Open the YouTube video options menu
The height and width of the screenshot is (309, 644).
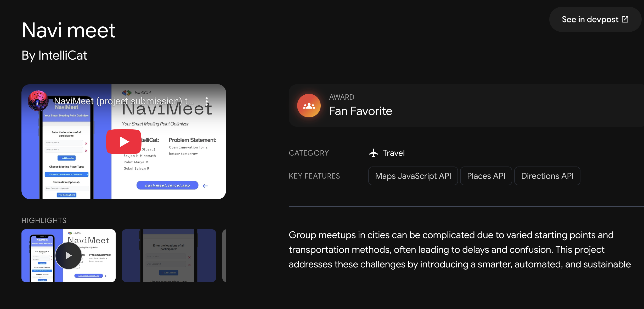(x=207, y=101)
